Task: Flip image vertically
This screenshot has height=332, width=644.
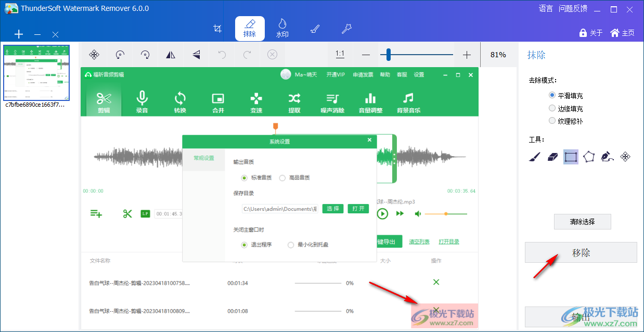Action: point(196,54)
